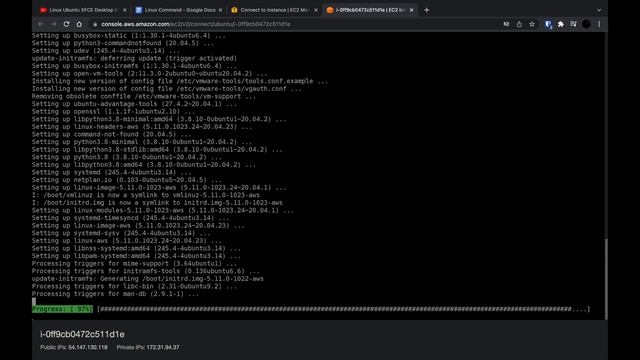Click line 'update-initramfs: deferring update'

click(x=134, y=58)
